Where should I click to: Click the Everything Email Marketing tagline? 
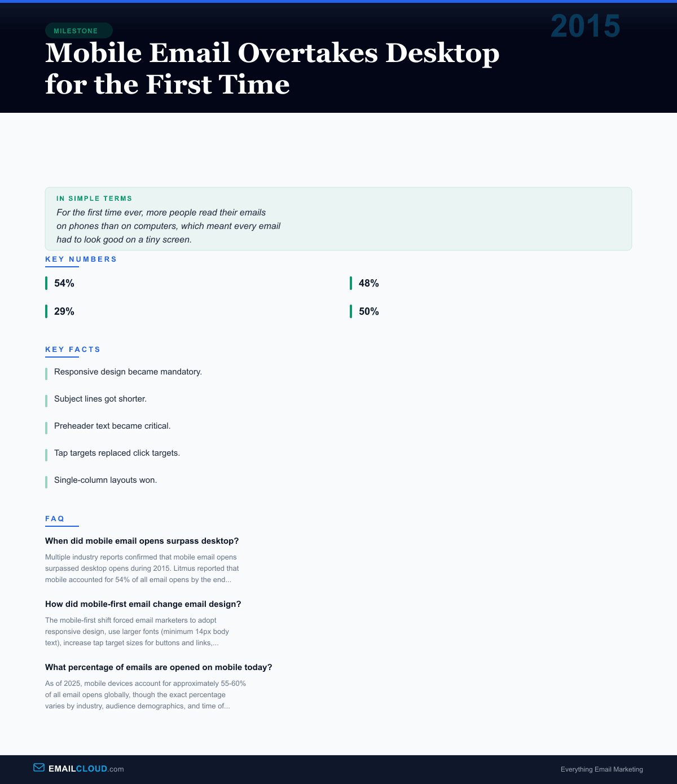pyautogui.click(x=601, y=769)
